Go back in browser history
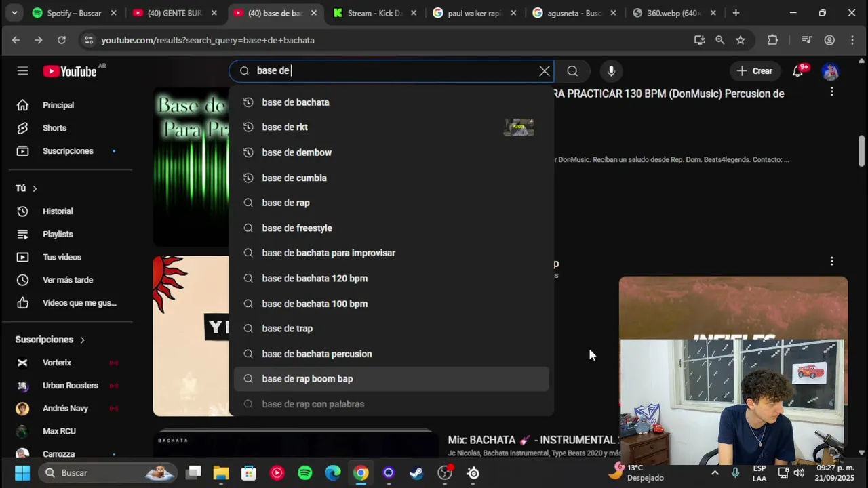Viewport: 868px width, 488px height. click(16, 40)
